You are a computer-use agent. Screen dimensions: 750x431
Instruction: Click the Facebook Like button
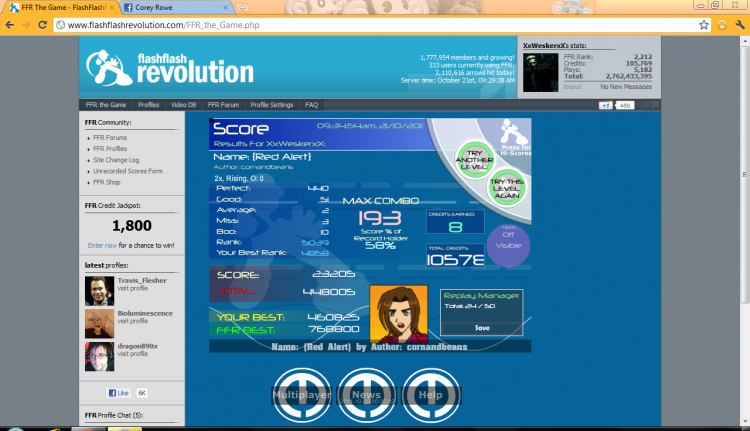118,393
